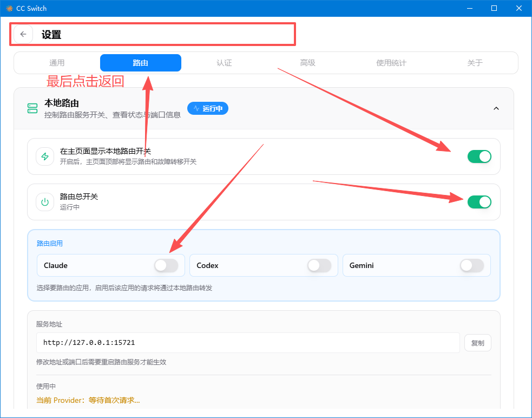The width and height of the screenshot is (532, 418).
Task: Go to the 高级 tab
Action: (308, 63)
